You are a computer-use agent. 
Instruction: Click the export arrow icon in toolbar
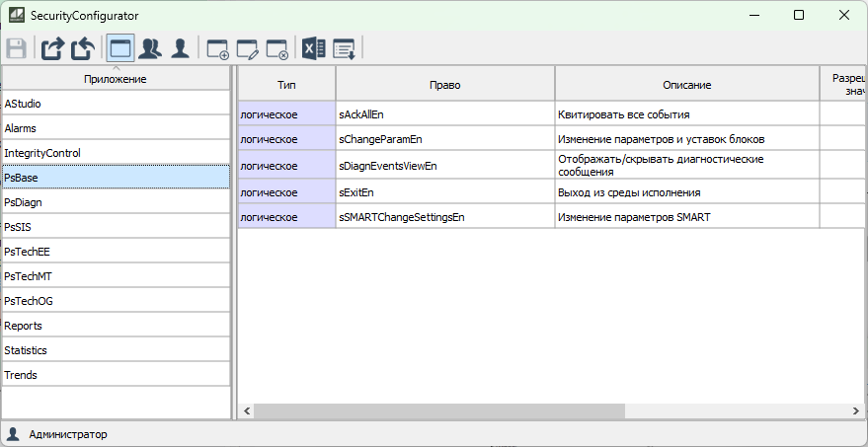tap(51, 48)
